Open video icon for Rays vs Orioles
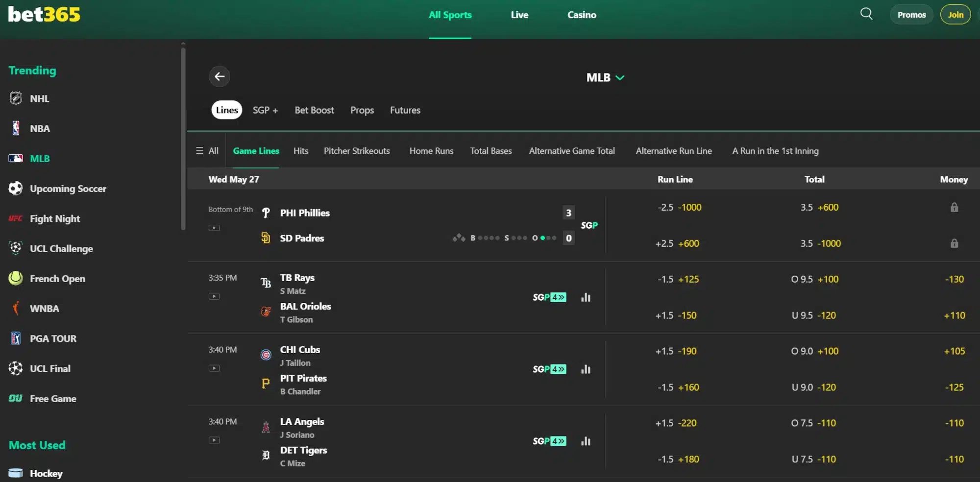Screen dimensions: 980x482 214,296
